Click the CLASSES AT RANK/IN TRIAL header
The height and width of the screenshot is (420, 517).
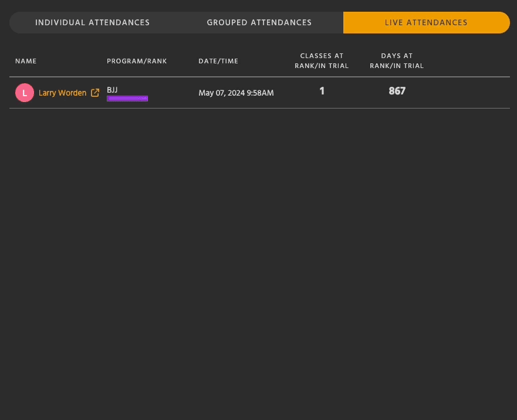tap(322, 61)
